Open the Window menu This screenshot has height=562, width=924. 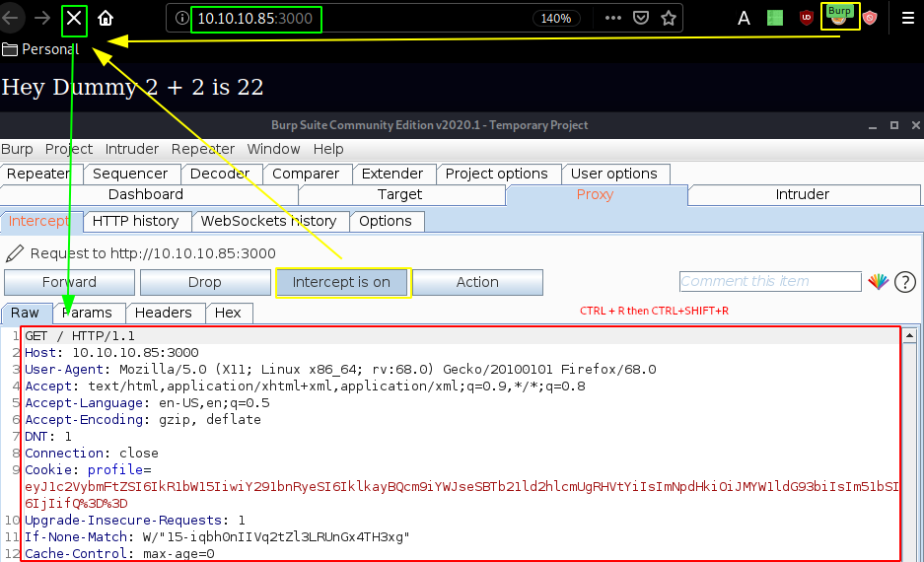coord(273,149)
